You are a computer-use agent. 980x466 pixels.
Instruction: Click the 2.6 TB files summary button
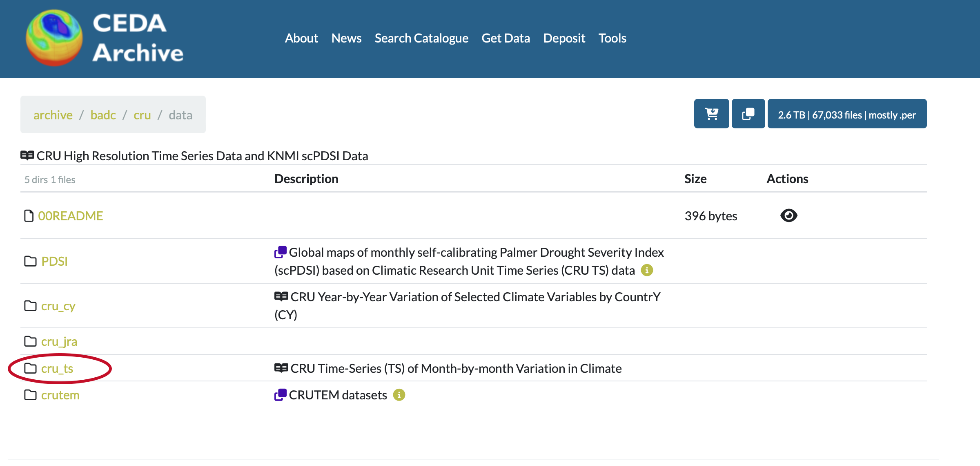[847, 114]
